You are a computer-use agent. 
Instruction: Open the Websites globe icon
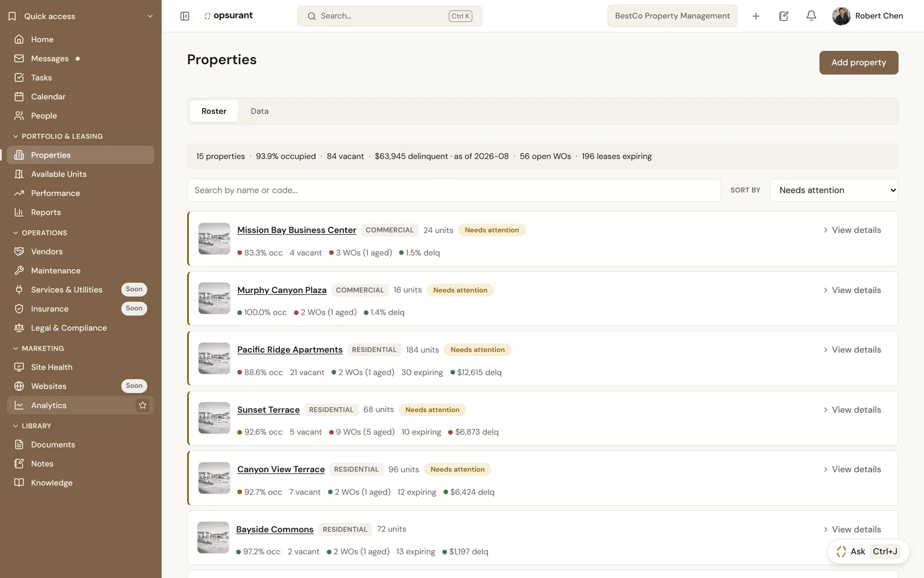click(19, 386)
